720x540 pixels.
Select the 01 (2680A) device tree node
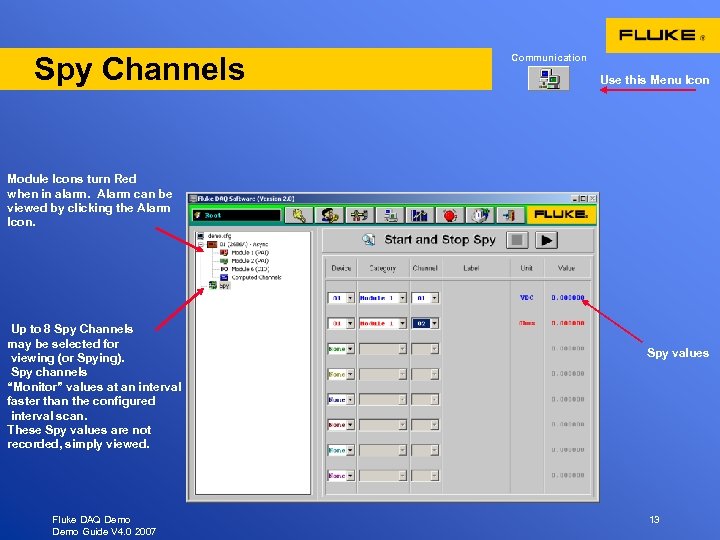[x=243, y=244]
